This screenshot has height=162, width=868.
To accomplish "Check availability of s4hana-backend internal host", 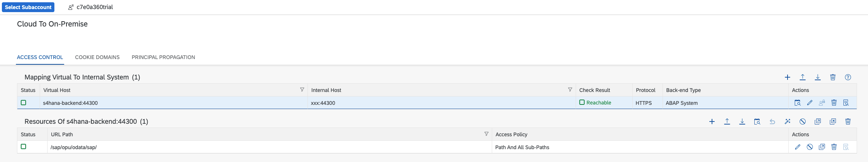I will [797, 103].
